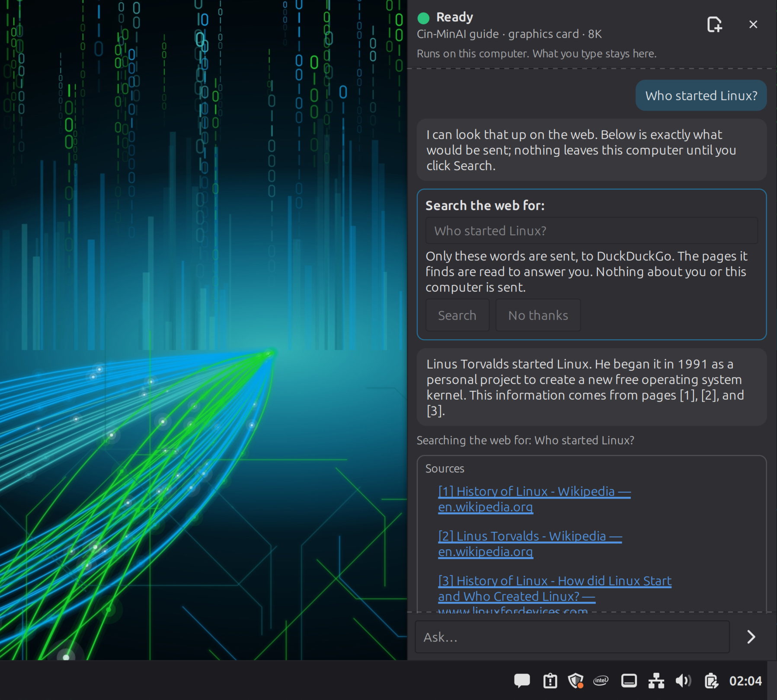
Task: Edit the web search query field
Action: coord(592,231)
